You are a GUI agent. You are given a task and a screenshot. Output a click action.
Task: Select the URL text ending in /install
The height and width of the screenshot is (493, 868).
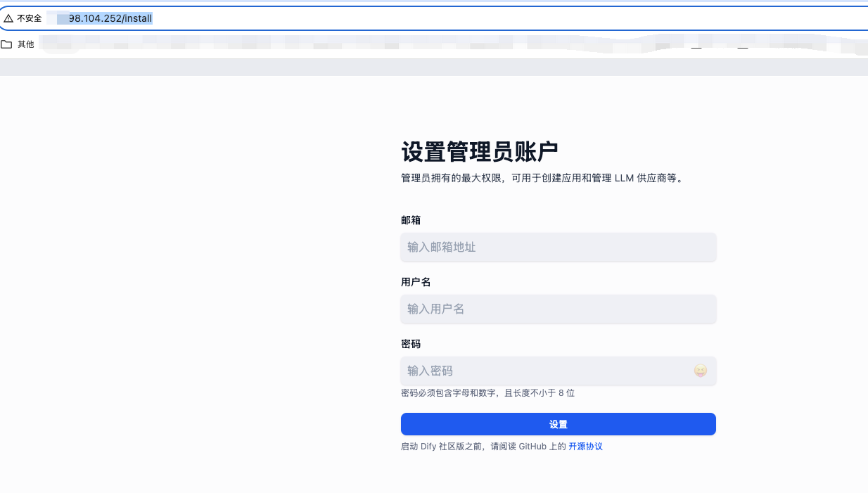click(x=110, y=18)
